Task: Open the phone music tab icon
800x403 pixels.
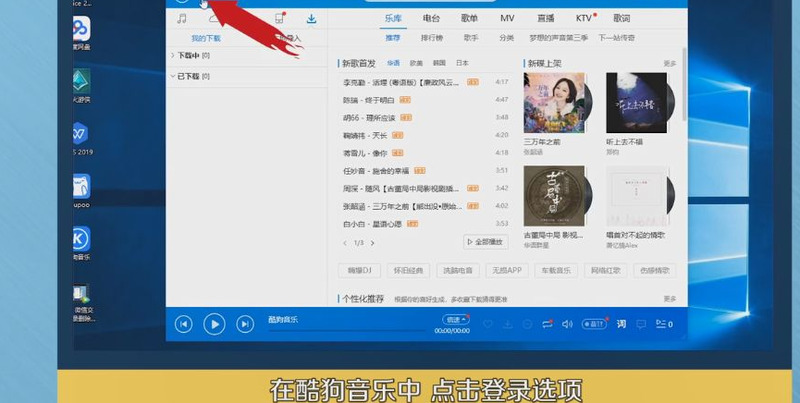Action: (x=280, y=18)
